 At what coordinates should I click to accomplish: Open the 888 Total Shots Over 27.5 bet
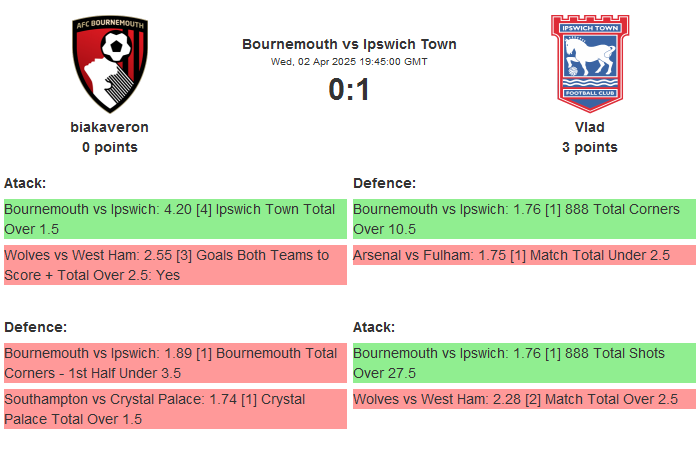point(523,363)
